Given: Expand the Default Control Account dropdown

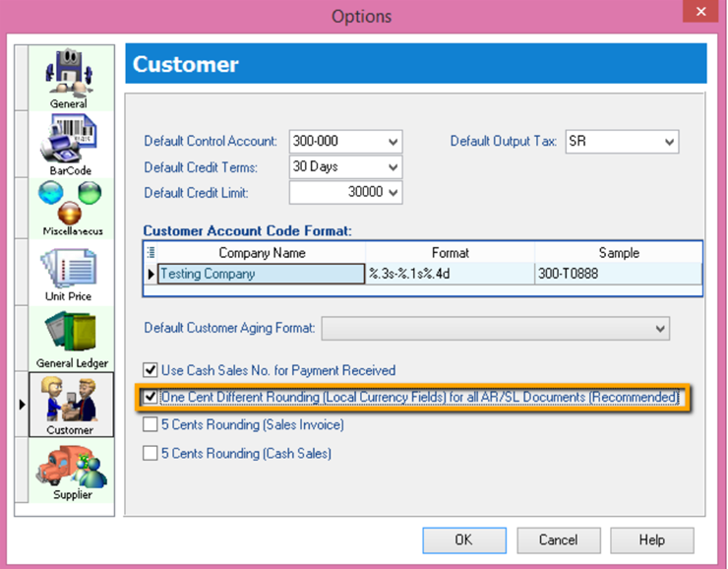Looking at the screenshot, I should (x=394, y=142).
